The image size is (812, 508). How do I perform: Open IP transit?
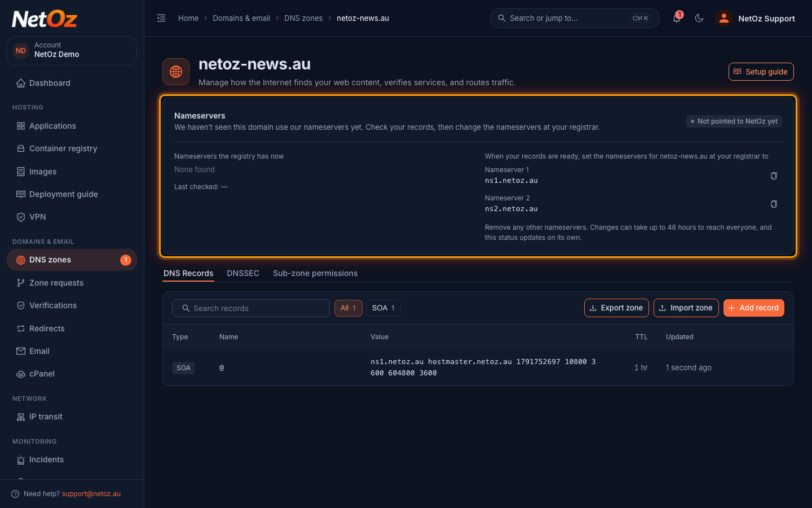coord(72,417)
